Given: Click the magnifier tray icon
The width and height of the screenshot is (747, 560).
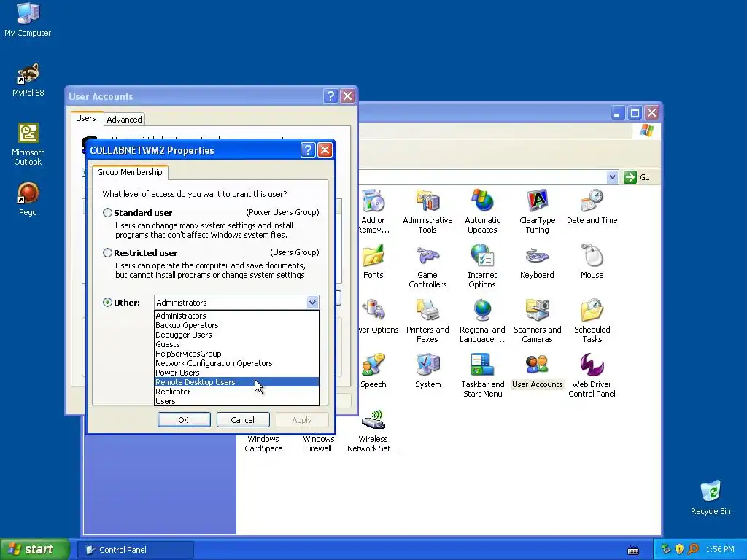Looking at the screenshot, I should 693,549.
